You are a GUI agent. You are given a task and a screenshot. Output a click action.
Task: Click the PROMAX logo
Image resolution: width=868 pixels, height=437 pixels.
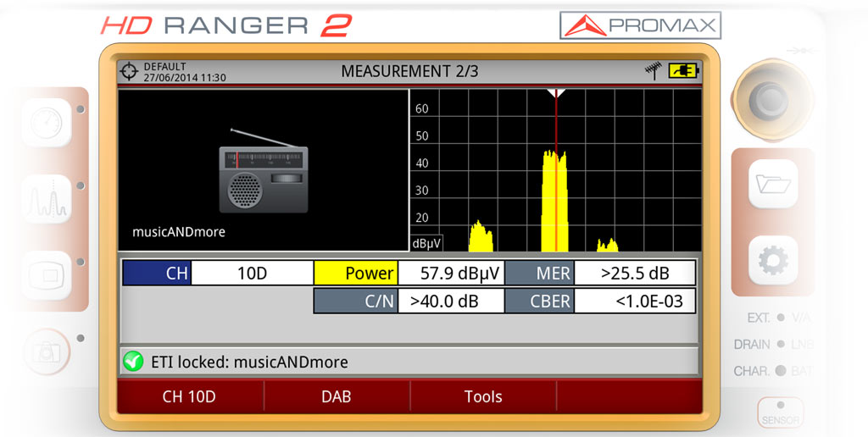pyautogui.click(x=641, y=25)
